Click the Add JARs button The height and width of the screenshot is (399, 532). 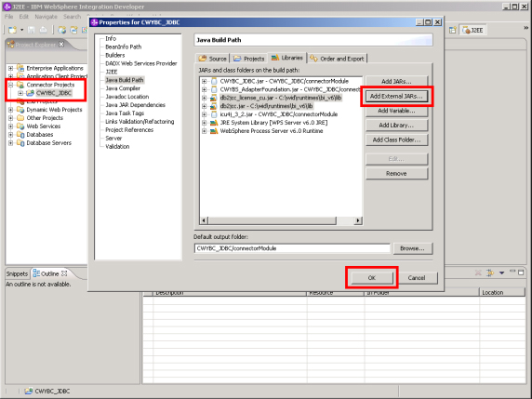[x=396, y=82]
